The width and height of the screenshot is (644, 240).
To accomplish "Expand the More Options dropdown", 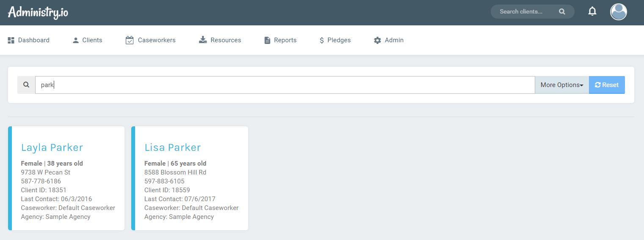I will pos(561,85).
